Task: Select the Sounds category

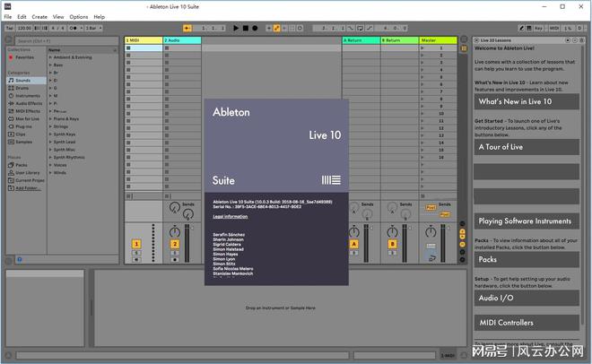Action: coord(26,81)
